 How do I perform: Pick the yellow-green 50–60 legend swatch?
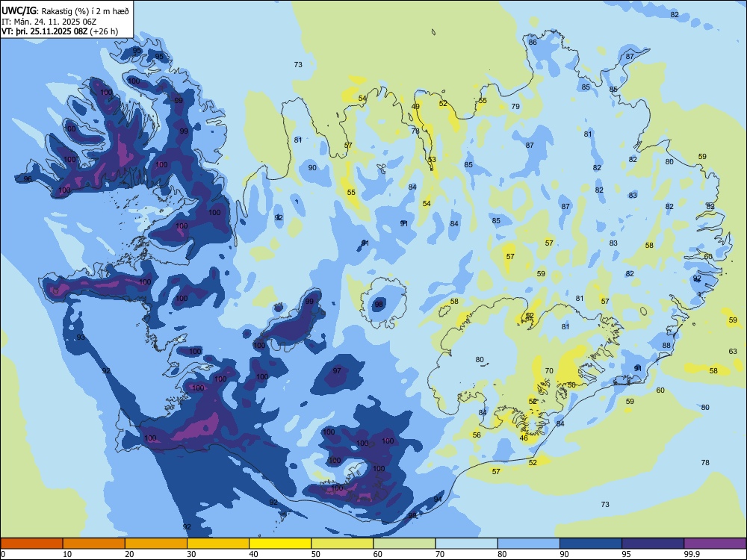coord(342,544)
